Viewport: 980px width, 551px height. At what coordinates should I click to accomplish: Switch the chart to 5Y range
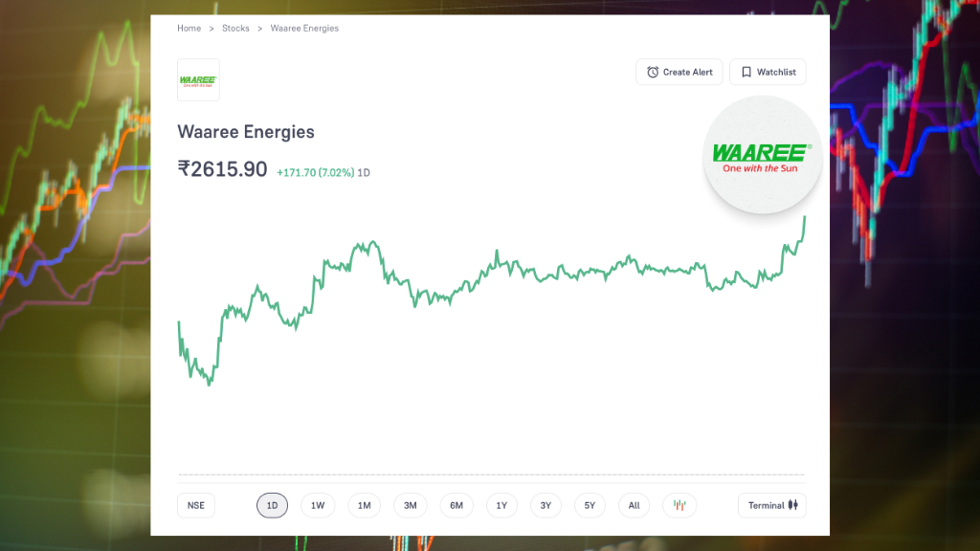pos(590,505)
